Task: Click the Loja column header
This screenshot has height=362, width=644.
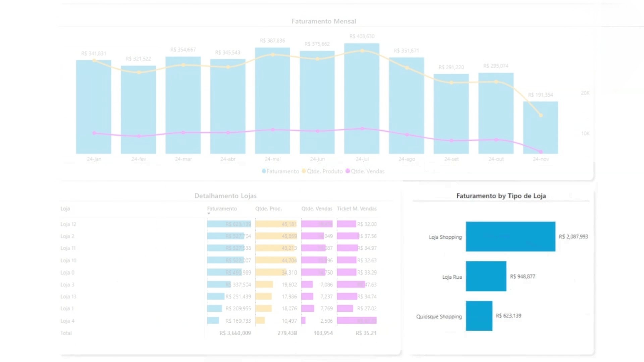Action: tap(65, 209)
